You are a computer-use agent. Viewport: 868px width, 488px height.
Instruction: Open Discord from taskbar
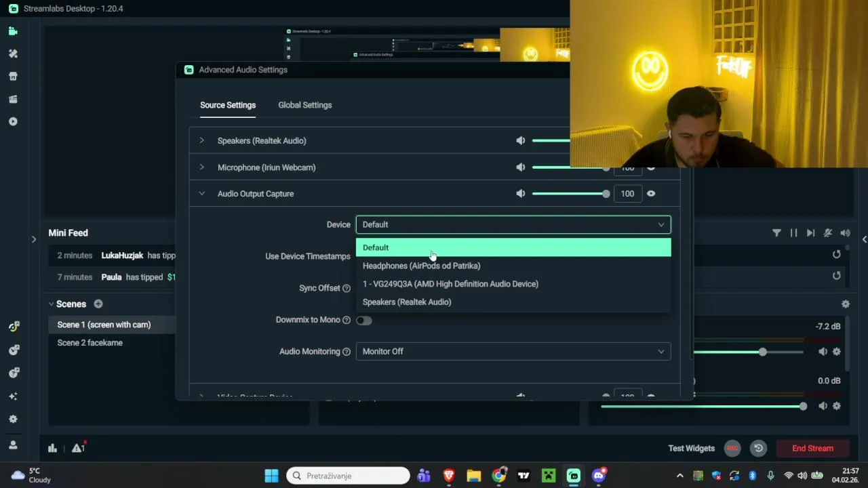(599, 476)
